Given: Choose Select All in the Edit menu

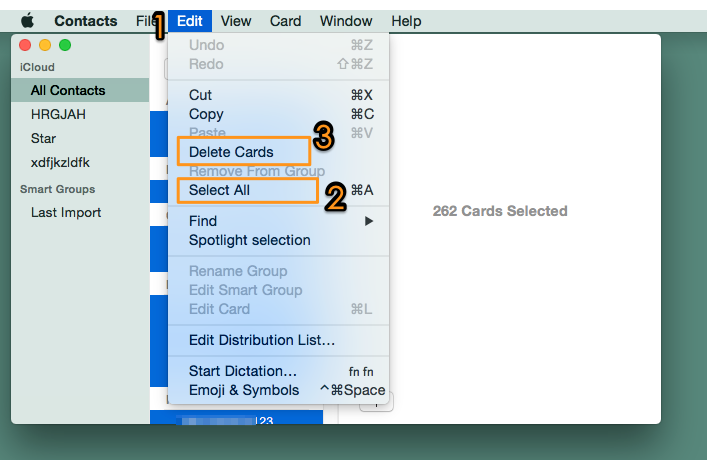Looking at the screenshot, I should pos(279,190).
